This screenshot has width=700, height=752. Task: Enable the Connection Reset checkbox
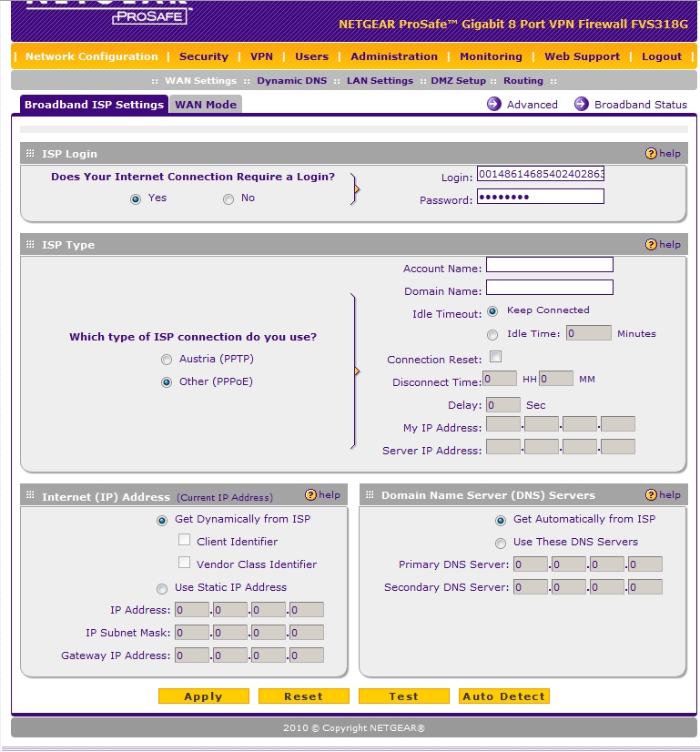click(x=496, y=356)
